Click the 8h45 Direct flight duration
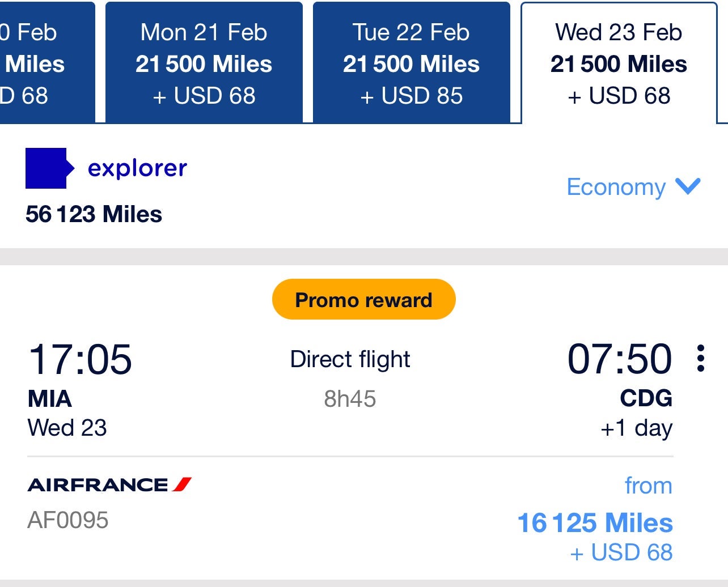Viewport: 728px width, 587px height. click(349, 398)
